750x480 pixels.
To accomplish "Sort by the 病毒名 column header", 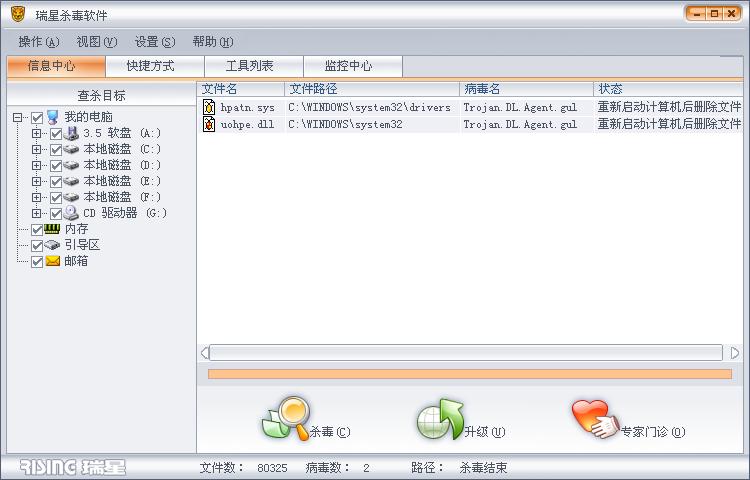I will coord(527,89).
